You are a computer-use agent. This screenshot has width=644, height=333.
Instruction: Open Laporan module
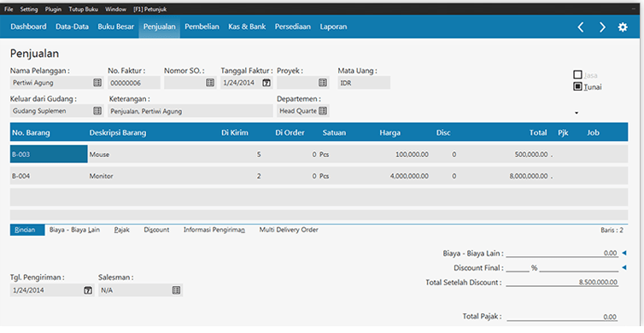(x=333, y=26)
